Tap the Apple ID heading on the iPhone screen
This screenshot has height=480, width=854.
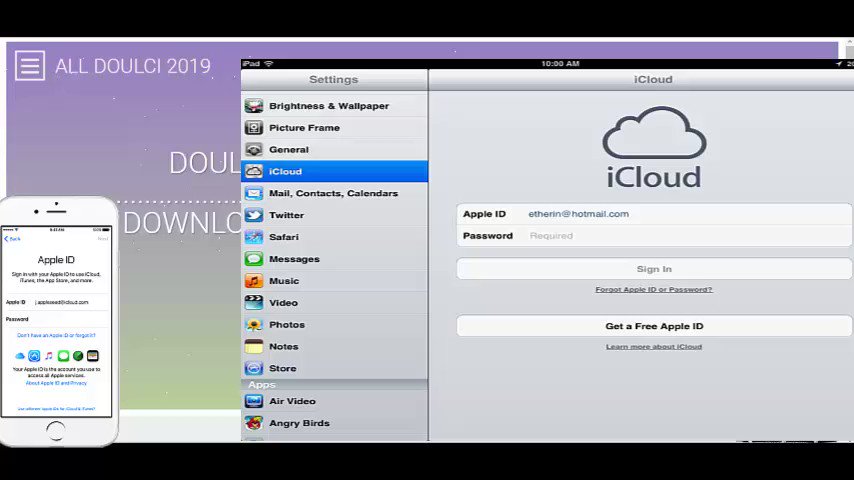coord(56,260)
